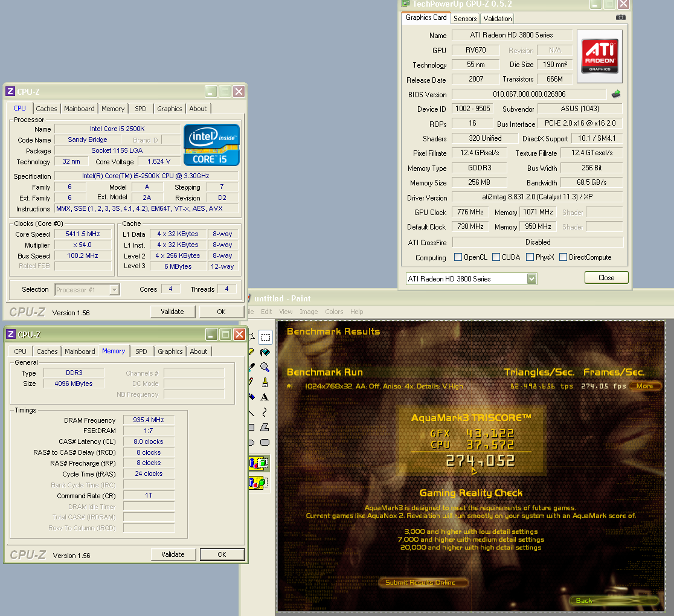Click the Specification field showing i5-2500K CPU

(x=146, y=176)
